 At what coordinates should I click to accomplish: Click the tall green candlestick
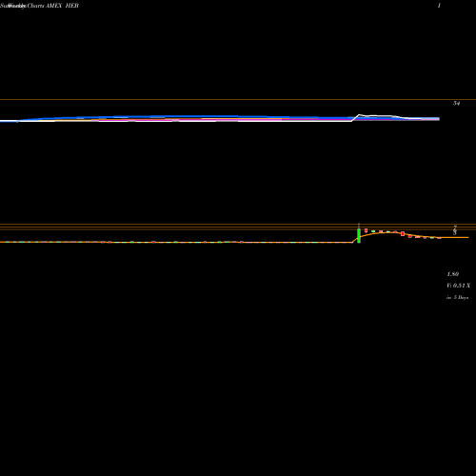pyautogui.click(x=359, y=235)
